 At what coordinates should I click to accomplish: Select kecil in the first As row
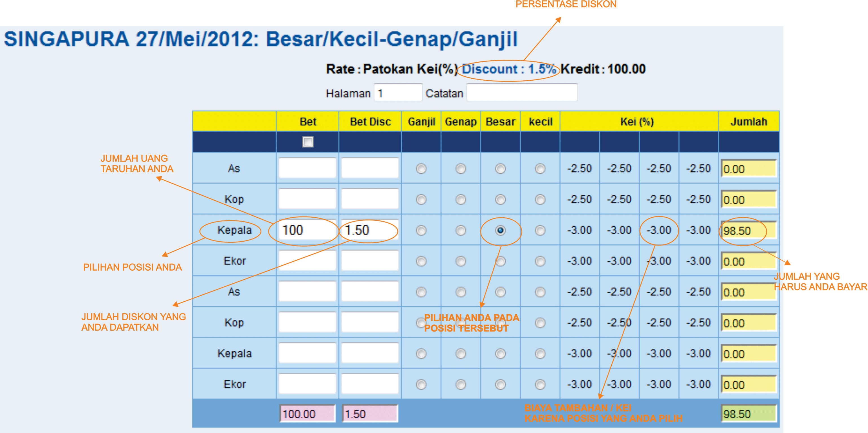(540, 169)
